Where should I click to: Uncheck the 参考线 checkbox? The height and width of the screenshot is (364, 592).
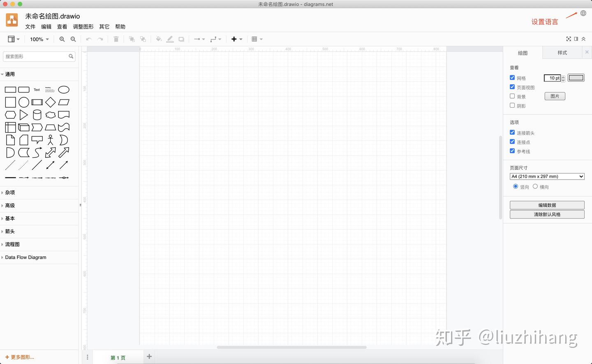click(x=512, y=151)
